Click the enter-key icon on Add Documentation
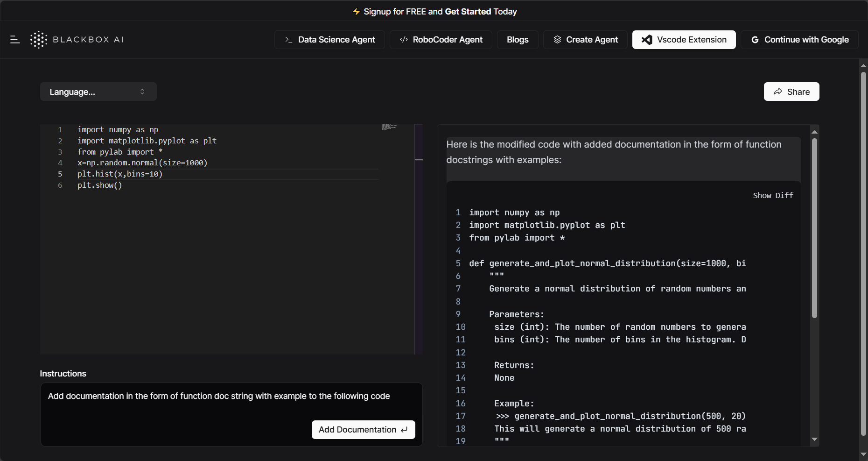Image resolution: width=868 pixels, height=461 pixels. pyautogui.click(x=404, y=430)
